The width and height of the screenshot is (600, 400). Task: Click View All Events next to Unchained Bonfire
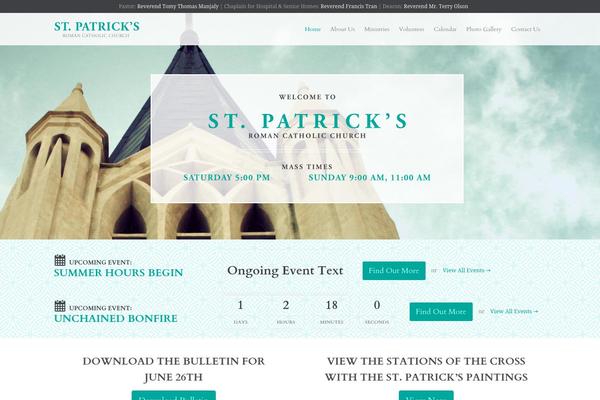click(514, 311)
